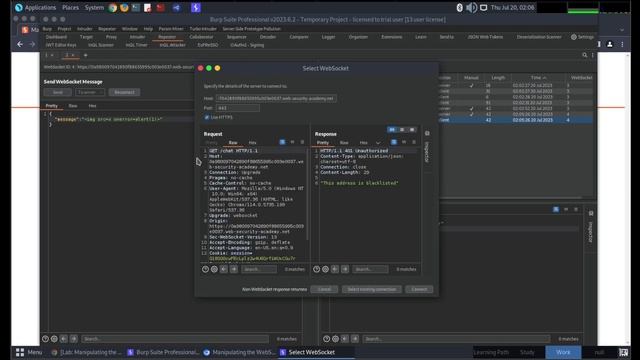The width and height of the screenshot is (640, 360).
Task: Open the Inspector panel in dialog
Action: (x=427, y=151)
